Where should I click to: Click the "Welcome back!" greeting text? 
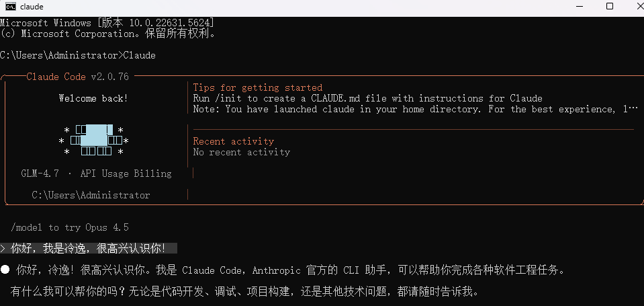point(93,98)
